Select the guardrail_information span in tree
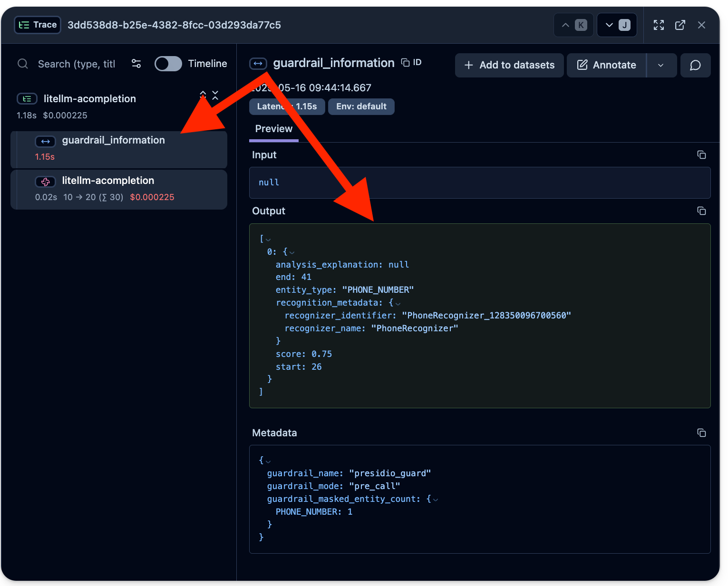Image resolution: width=728 pixels, height=586 pixels. (x=113, y=141)
